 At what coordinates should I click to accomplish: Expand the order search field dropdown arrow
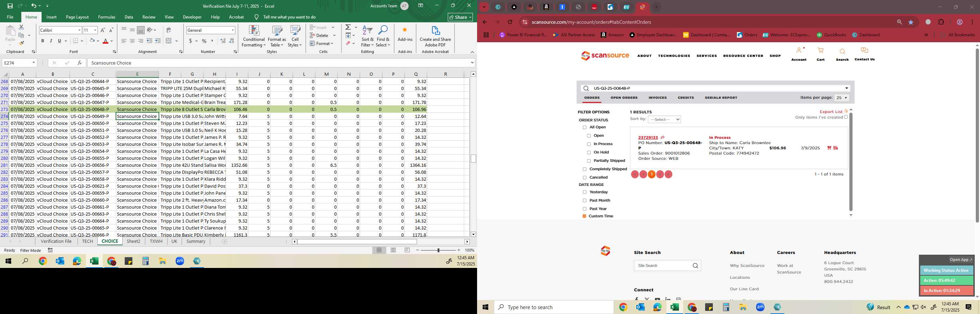pyautogui.click(x=847, y=89)
